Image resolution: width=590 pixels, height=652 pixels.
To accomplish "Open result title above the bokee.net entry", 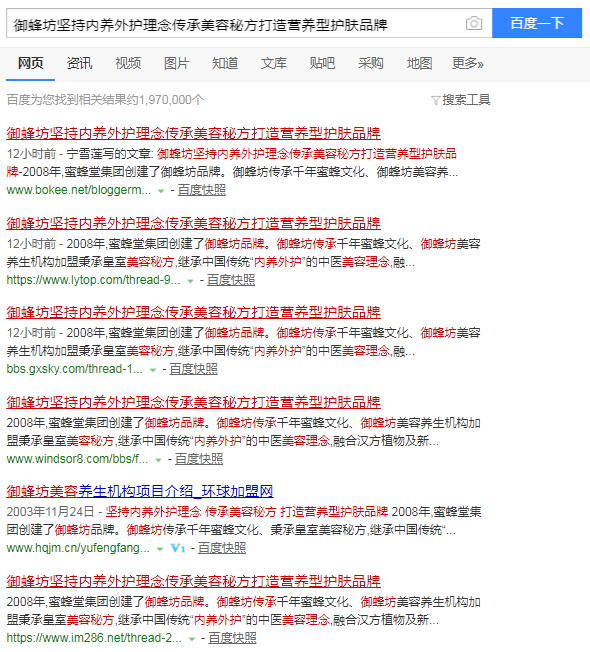I will tap(193, 133).
